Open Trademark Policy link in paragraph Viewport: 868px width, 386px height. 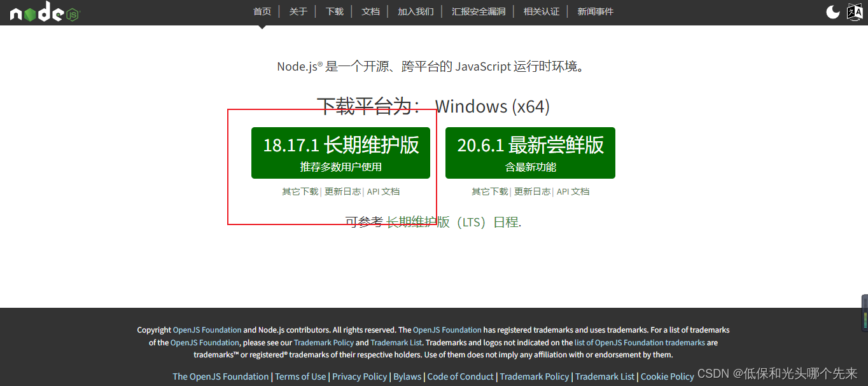pos(324,343)
